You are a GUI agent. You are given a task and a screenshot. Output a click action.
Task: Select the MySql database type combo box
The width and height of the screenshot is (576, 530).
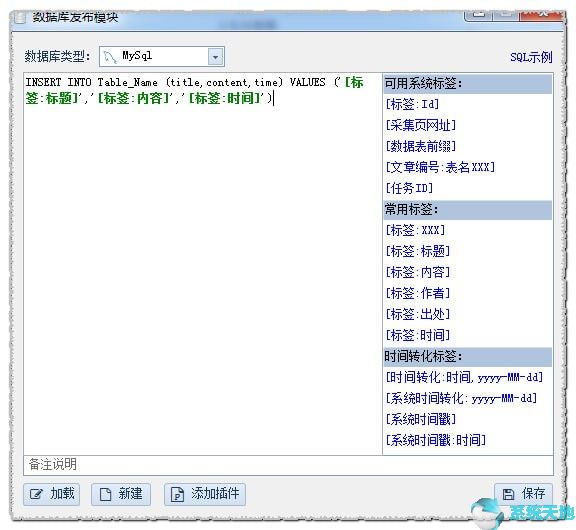coord(162,57)
